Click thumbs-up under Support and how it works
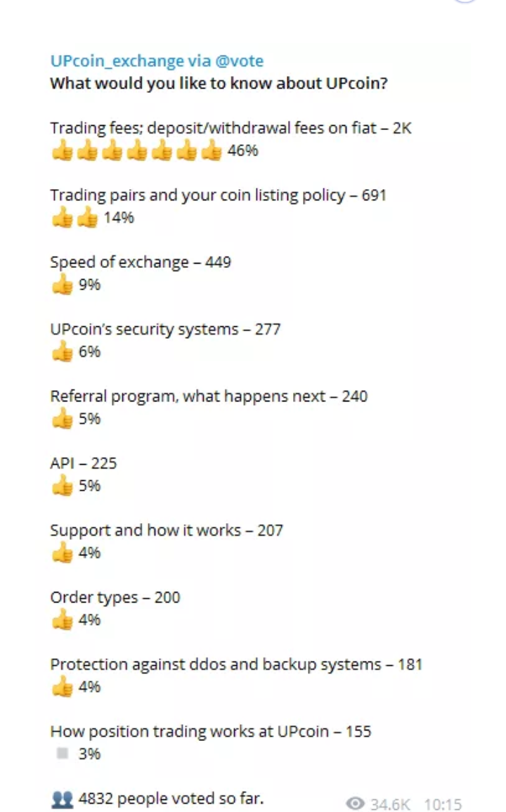Viewport: 506px width, 812px height. coord(63,553)
